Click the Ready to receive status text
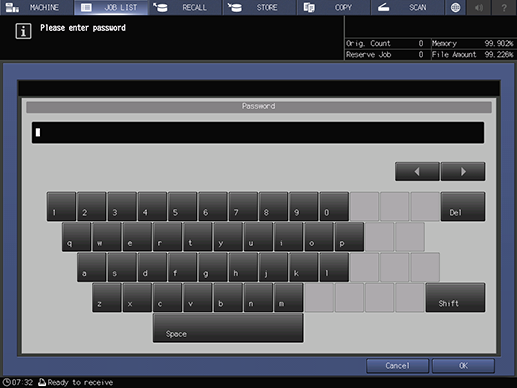This screenshot has width=517, height=388. (x=80, y=382)
